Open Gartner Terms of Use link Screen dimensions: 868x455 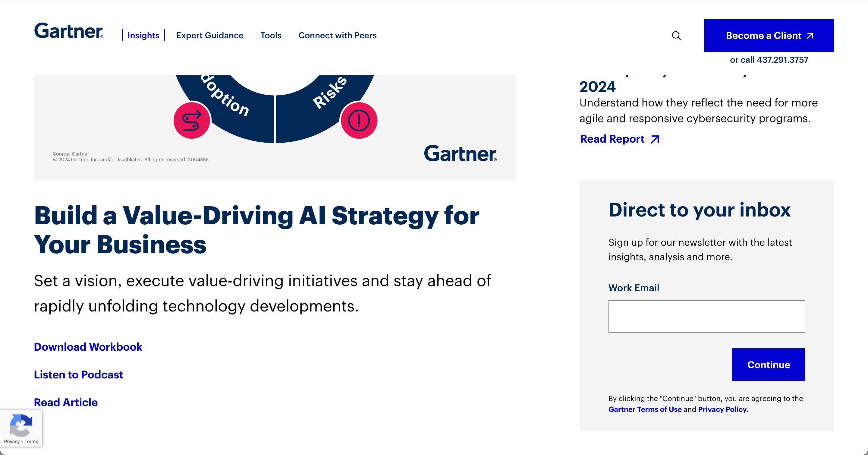click(x=645, y=409)
